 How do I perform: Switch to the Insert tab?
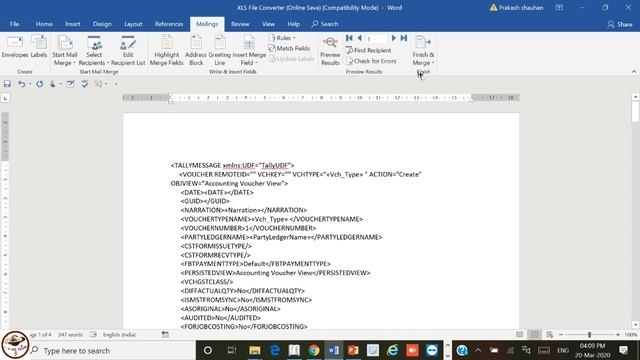73,24
